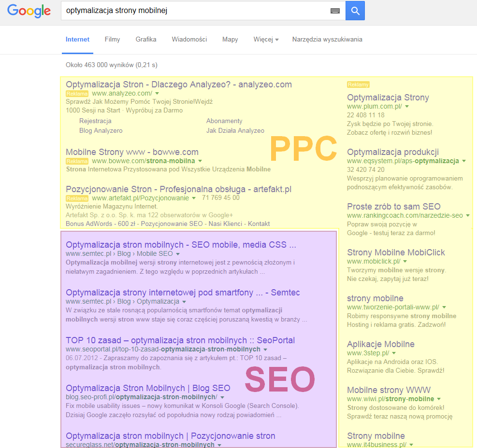Click the 'Strony Mobilne MobiClick' ad title
This screenshot has height=448, width=477.
click(396, 252)
